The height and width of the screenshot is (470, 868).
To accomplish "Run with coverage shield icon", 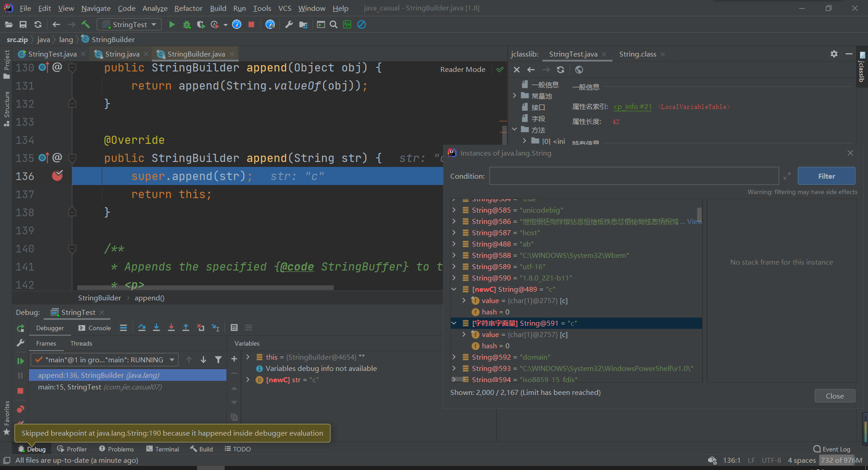I will point(201,24).
